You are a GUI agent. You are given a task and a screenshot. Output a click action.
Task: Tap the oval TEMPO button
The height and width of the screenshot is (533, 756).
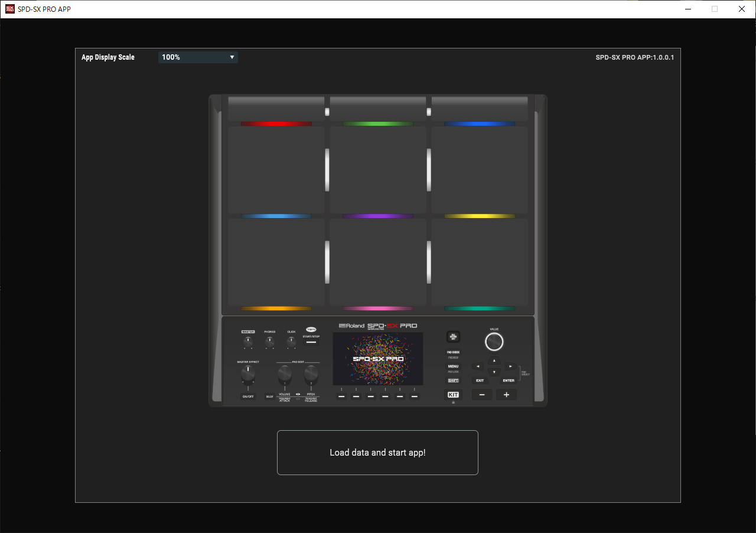coord(311,329)
